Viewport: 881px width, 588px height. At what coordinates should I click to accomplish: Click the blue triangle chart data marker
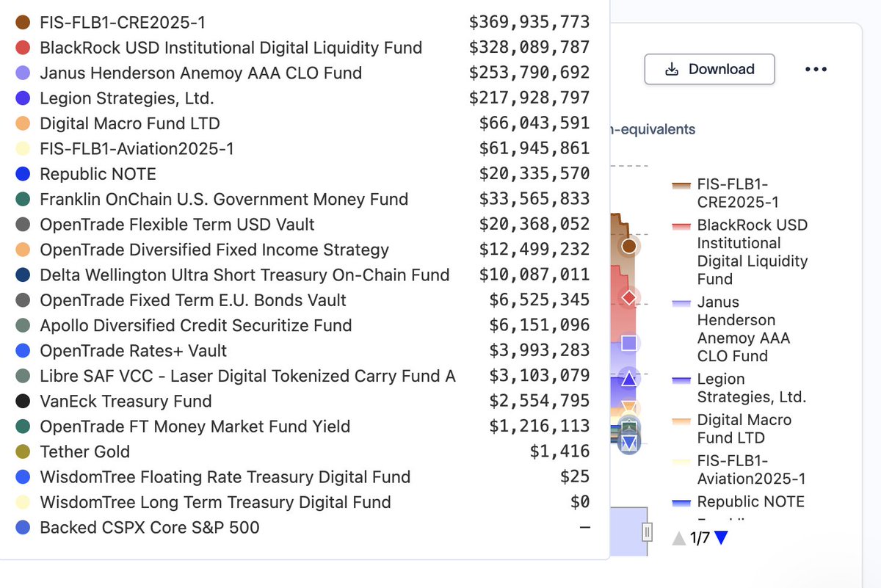point(628,380)
